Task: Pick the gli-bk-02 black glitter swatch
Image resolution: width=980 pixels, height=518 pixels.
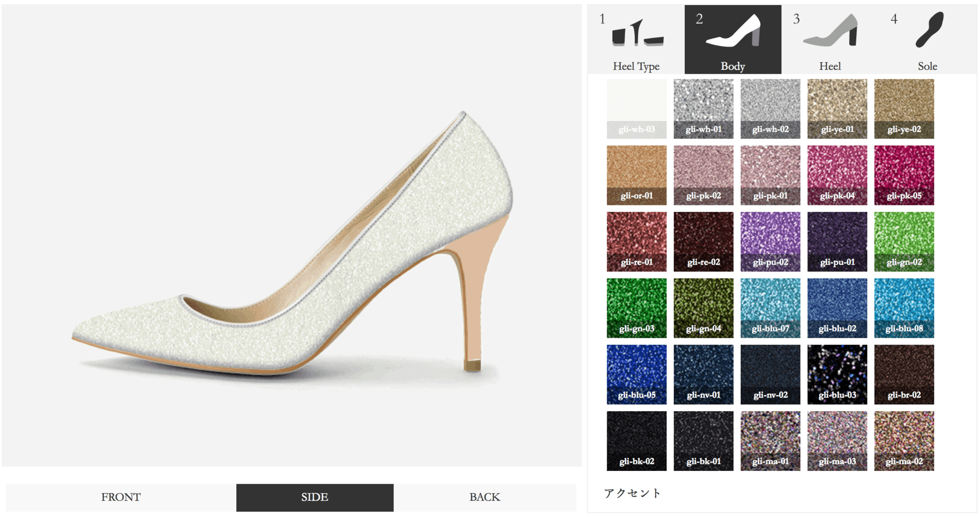Action: [636, 441]
